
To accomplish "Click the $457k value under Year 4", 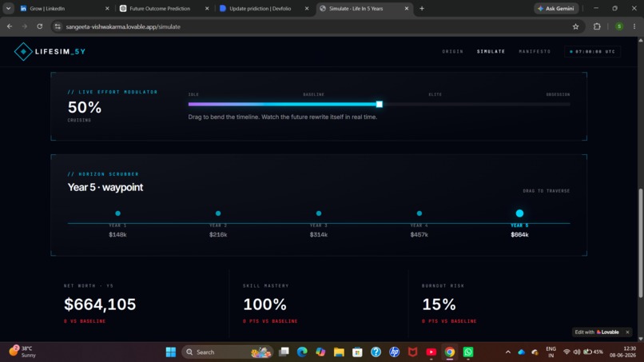I will pyautogui.click(x=419, y=235).
